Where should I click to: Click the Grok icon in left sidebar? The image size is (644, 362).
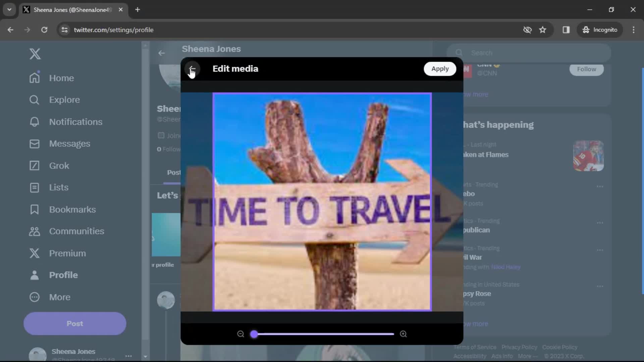pyautogui.click(x=35, y=165)
